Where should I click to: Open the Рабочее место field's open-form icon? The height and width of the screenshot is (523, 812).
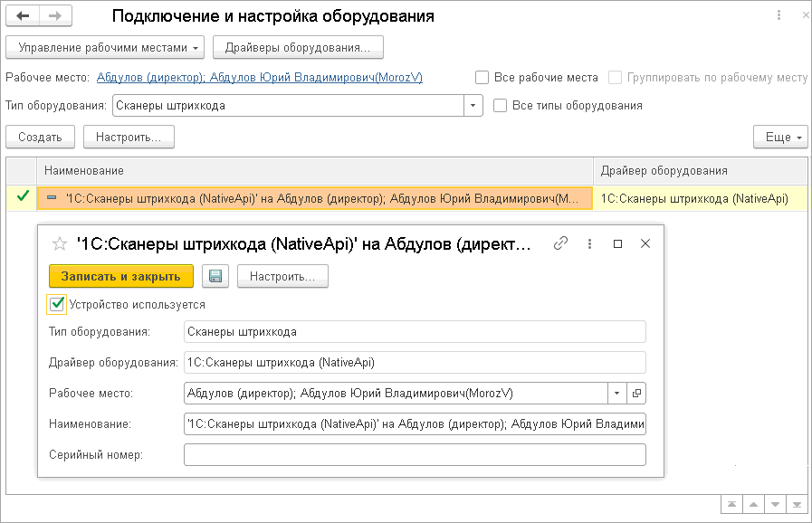pos(636,394)
